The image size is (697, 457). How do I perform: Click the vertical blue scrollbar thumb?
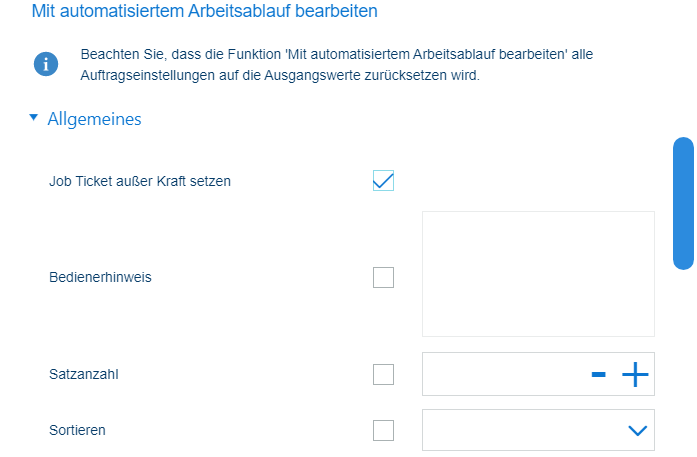(683, 203)
